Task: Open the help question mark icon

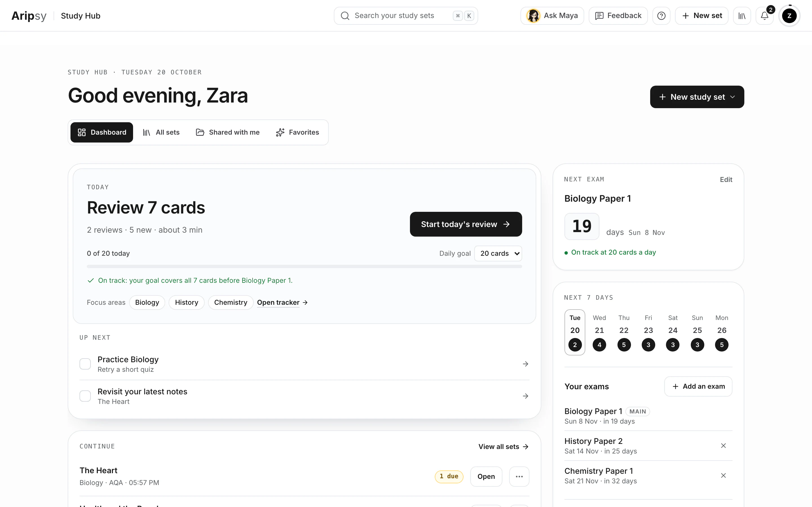Action: click(x=661, y=16)
